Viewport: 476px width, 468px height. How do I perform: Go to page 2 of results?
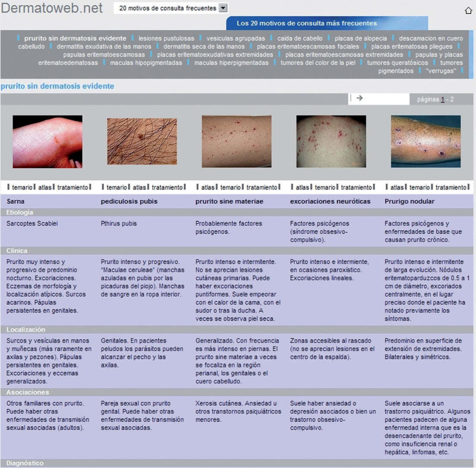click(452, 100)
